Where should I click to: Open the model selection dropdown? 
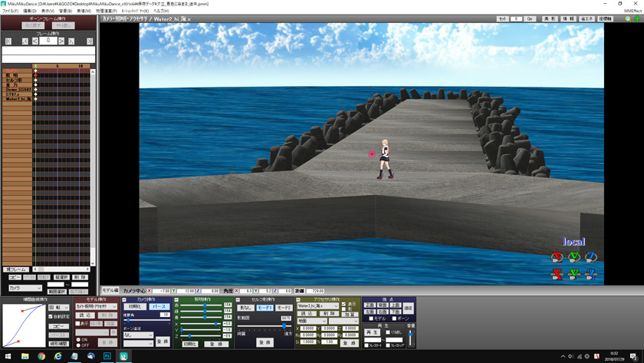click(x=96, y=307)
